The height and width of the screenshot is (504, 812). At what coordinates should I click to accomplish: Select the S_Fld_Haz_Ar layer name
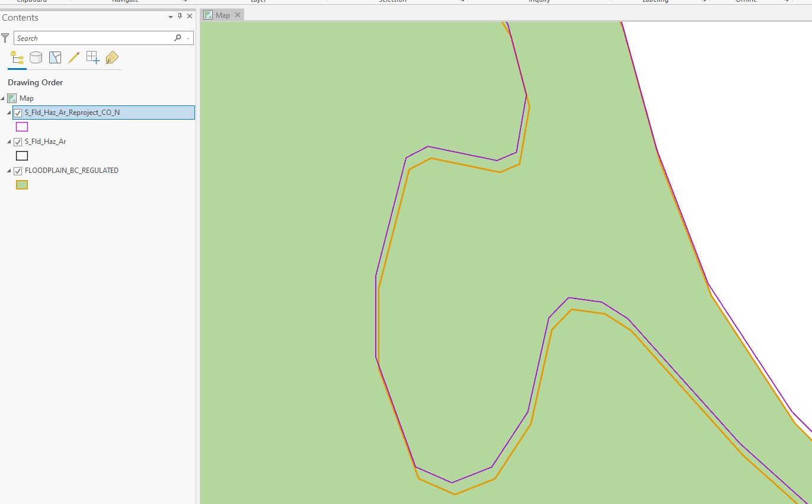(46, 142)
